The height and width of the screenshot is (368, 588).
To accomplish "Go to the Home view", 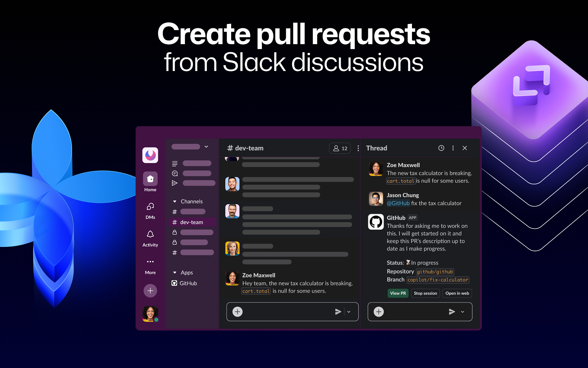I will tap(150, 182).
